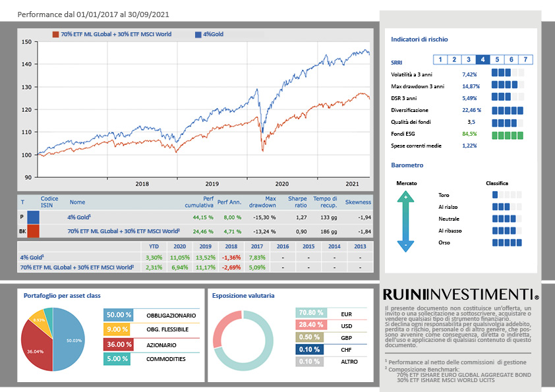
Task: Click the YTD column header
Action: [x=154, y=246]
